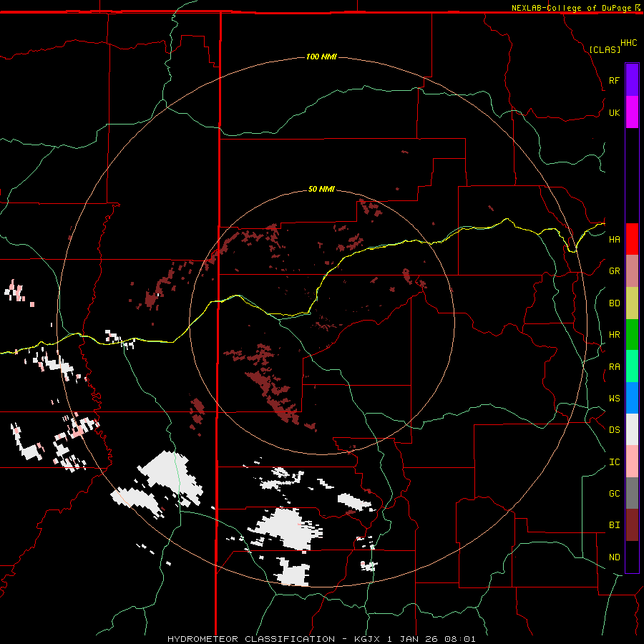This screenshot has width=644, height=644.
Task: Click the 08:01 timestamp
Action: [460, 639]
